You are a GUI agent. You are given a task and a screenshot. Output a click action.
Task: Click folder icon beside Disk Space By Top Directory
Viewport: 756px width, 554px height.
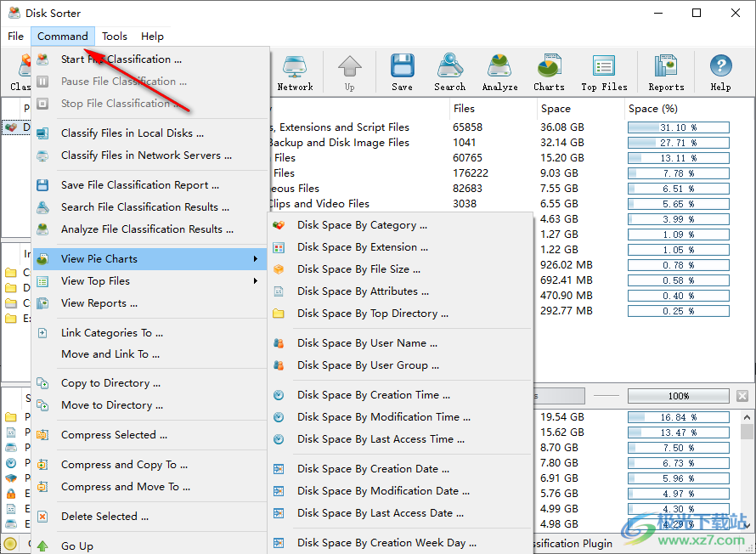[x=279, y=314]
